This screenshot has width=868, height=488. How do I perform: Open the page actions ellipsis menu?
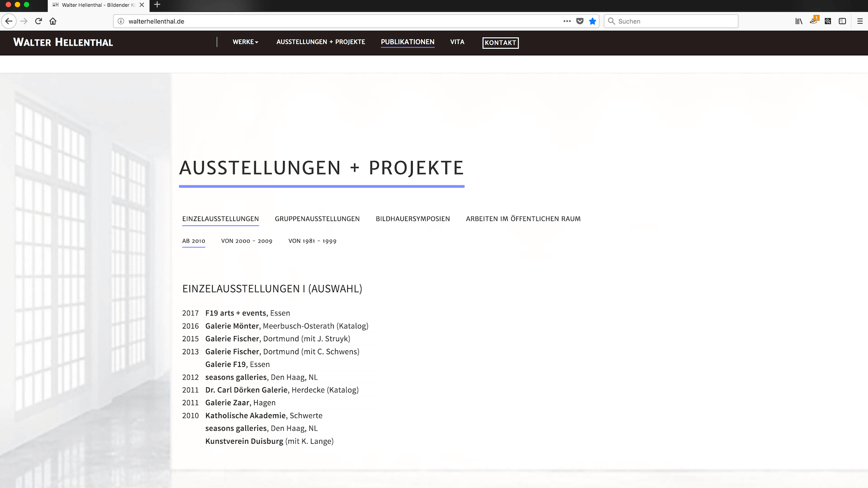tap(567, 21)
